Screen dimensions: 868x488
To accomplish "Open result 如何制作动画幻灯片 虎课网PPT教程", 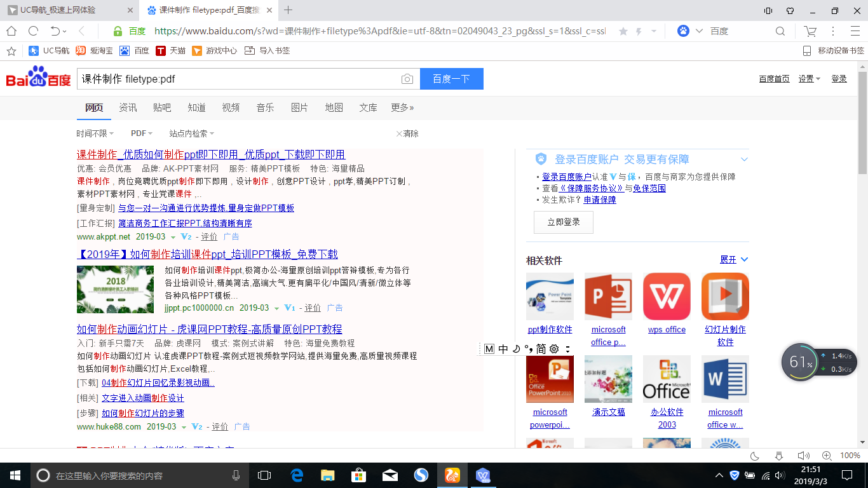I will click(x=209, y=329).
